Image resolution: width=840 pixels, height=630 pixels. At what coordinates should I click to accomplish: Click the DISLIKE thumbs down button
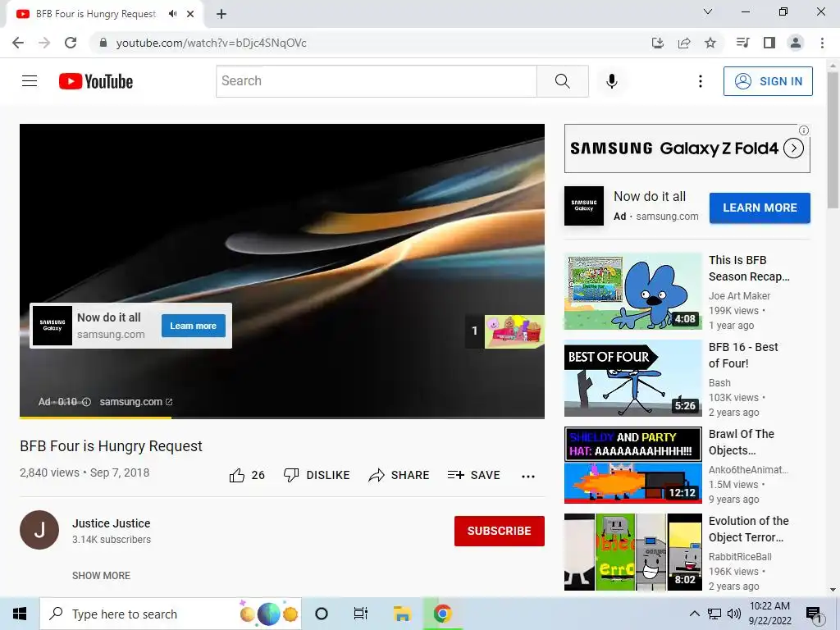pos(317,475)
